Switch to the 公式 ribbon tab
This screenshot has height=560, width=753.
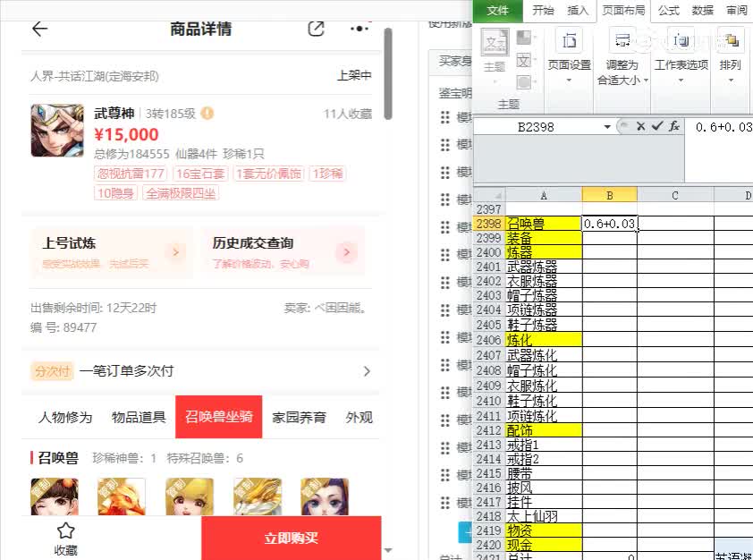667,12
